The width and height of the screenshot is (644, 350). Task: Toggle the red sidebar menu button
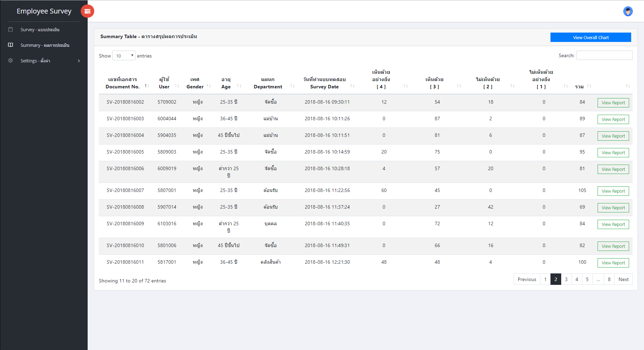tap(87, 11)
